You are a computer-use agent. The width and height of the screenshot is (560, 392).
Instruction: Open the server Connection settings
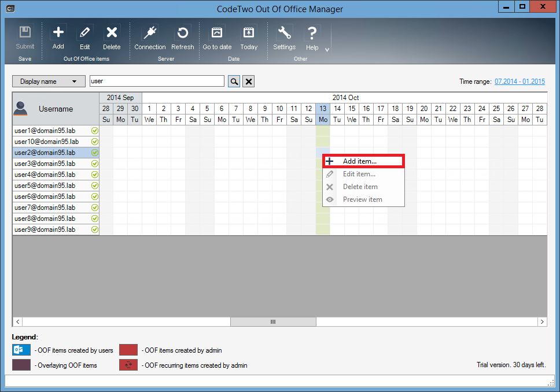click(150, 37)
